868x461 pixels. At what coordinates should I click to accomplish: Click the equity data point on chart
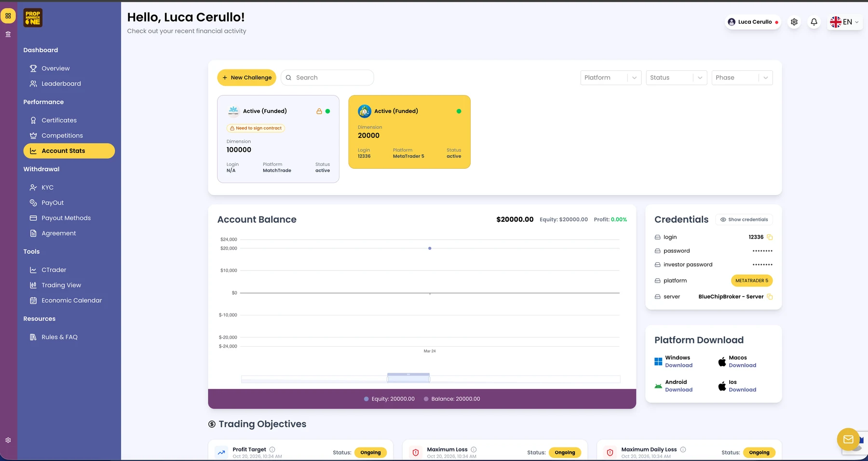click(x=430, y=248)
